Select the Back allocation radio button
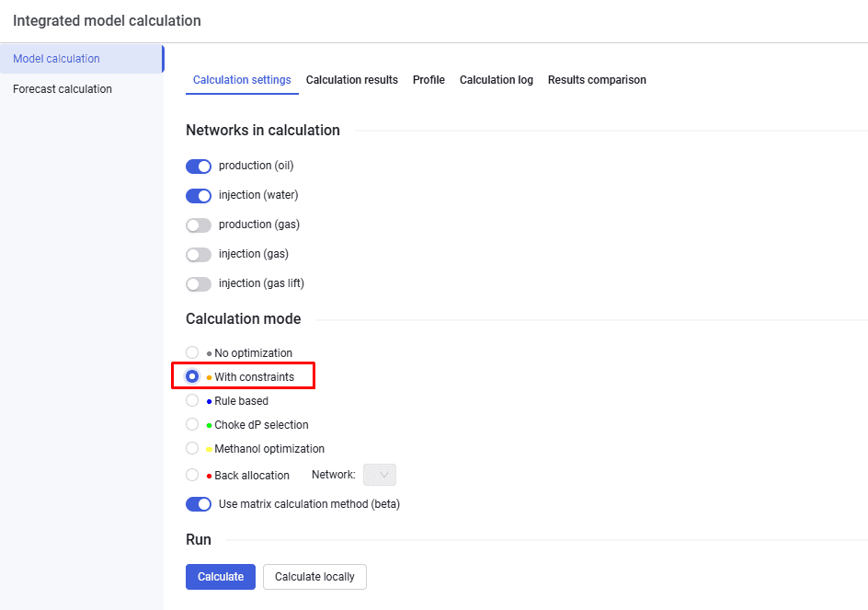This screenshot has width=868, height=610. [x=192, y=475]
